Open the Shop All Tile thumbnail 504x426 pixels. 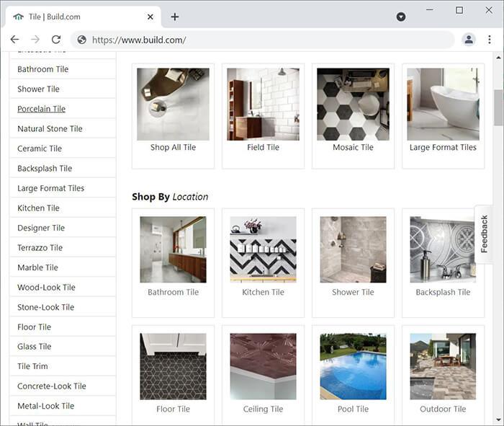click(173, 105)
